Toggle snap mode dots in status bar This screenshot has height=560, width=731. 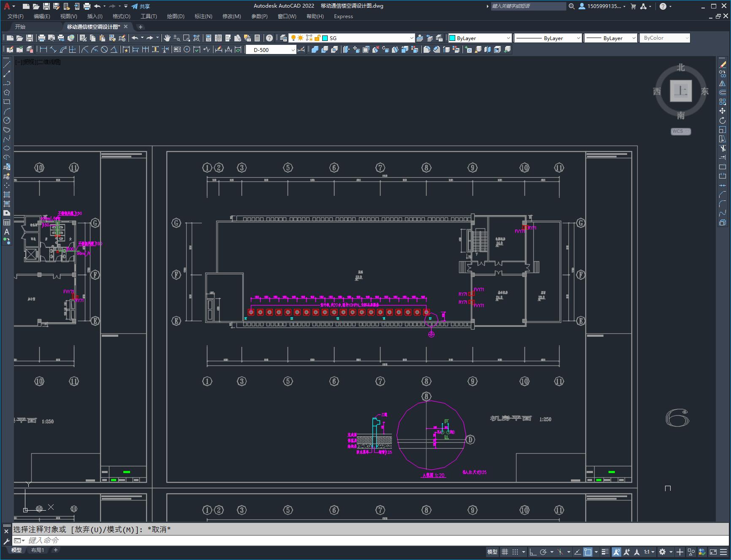(x=515, y=552)
